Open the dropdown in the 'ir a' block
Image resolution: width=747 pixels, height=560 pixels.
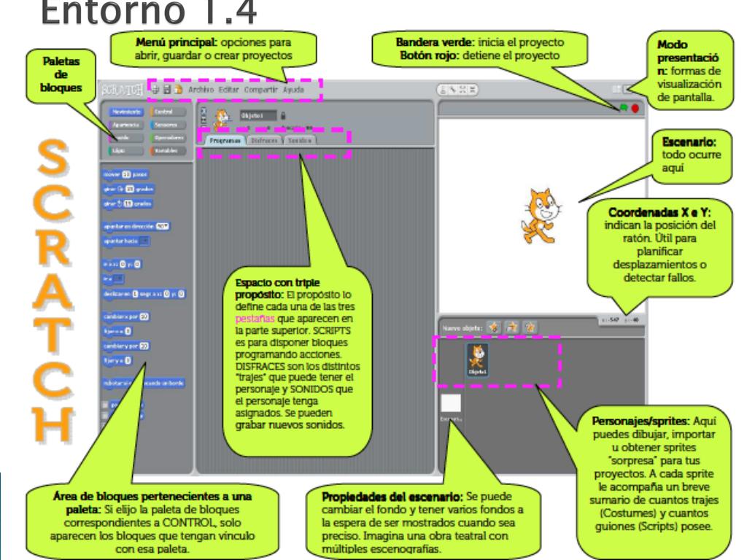tap(119, 279)
